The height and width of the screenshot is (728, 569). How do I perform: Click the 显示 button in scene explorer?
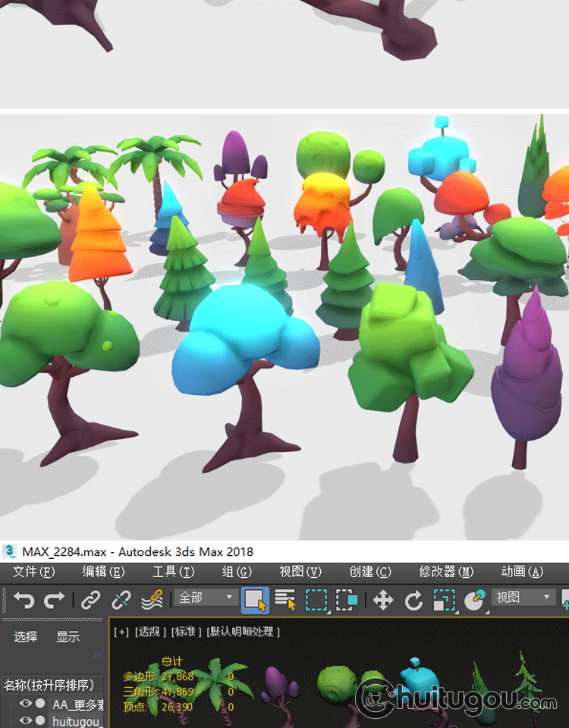[68, 637]
